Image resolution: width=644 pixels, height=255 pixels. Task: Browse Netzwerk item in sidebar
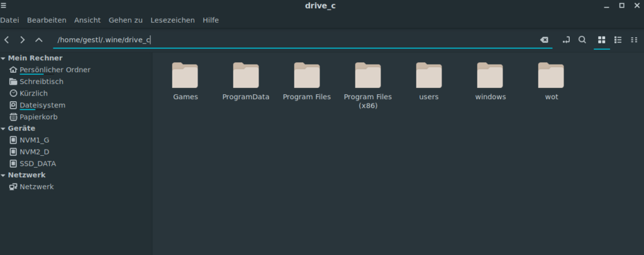36,187
